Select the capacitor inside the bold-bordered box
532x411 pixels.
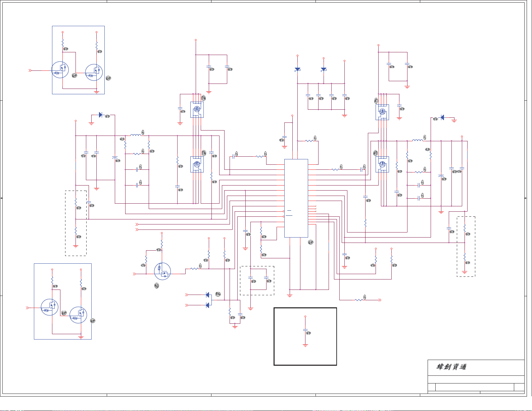305,330
